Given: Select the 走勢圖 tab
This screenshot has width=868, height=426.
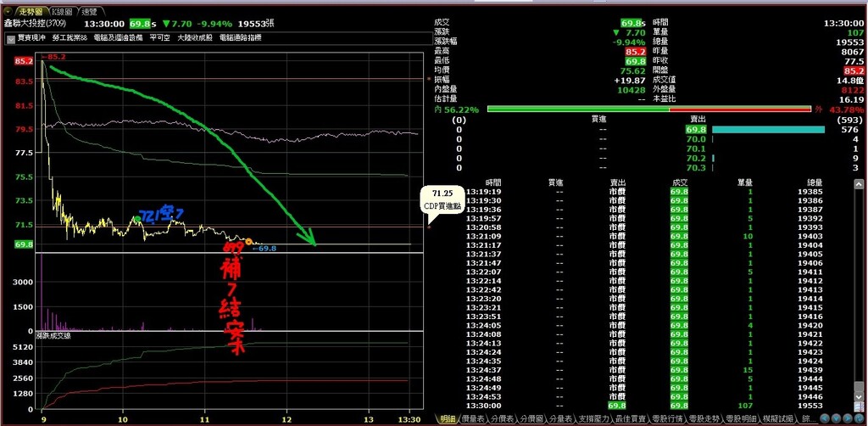Looking at the screenshot, I should pos(31,12).
